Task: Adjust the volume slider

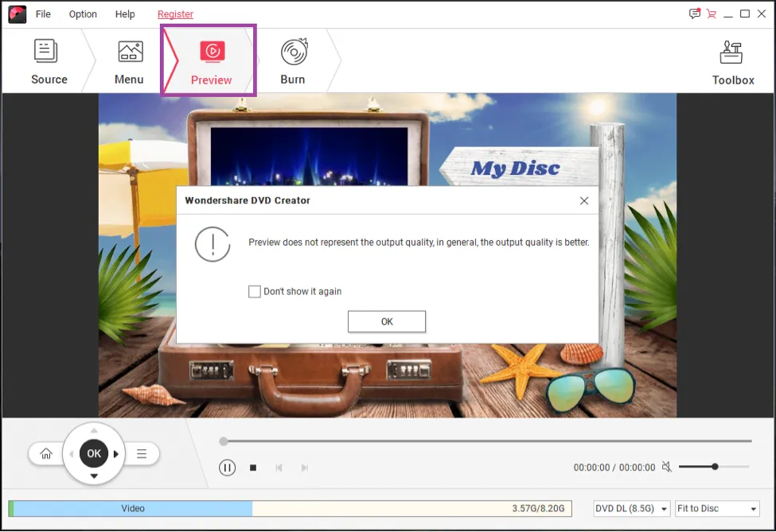Action: 714,466
